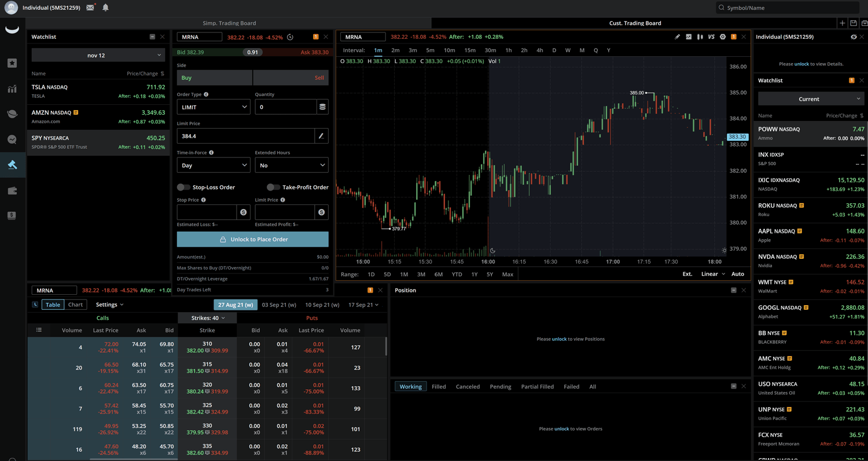
Task: Toggle extended hours with the Ext. button
Action: tap(687, 274)
